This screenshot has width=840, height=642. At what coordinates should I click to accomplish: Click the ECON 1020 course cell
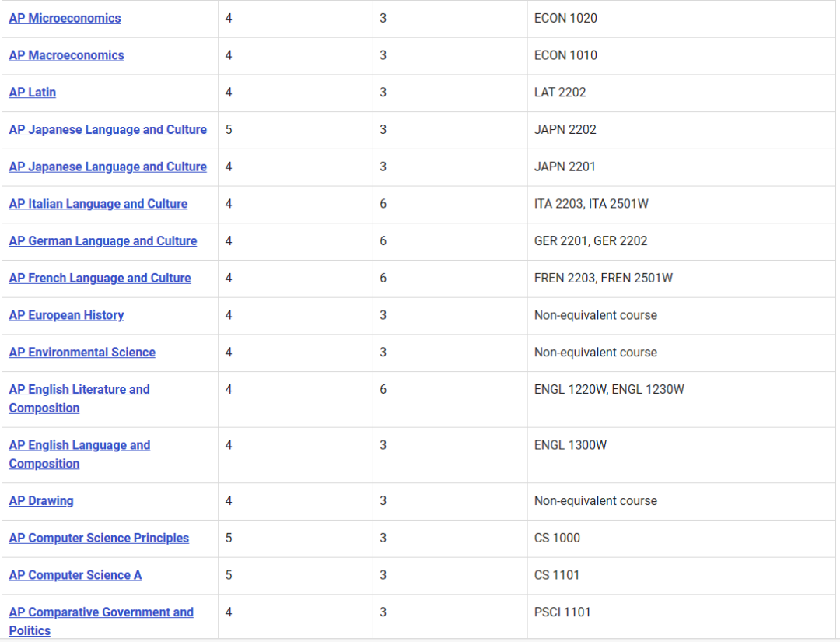pyautogui.click(x=565, y=18)
